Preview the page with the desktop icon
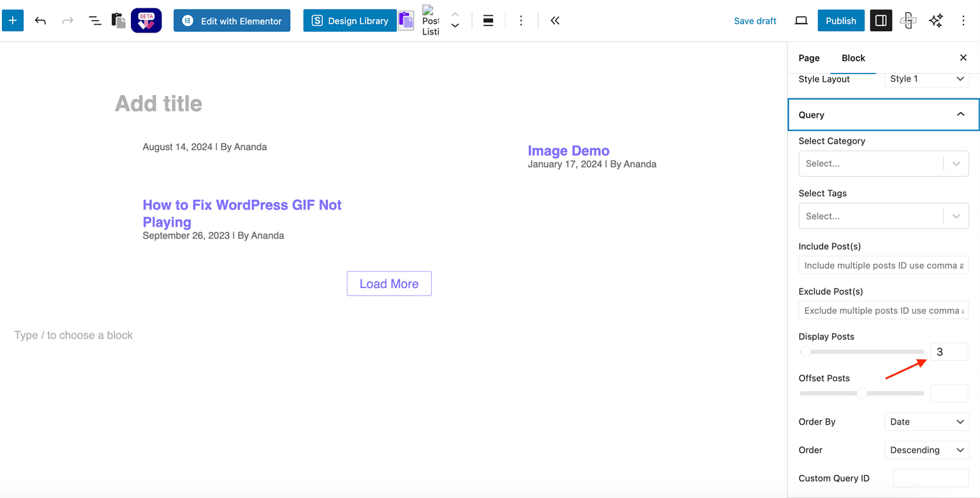 [x=801, y=20]
